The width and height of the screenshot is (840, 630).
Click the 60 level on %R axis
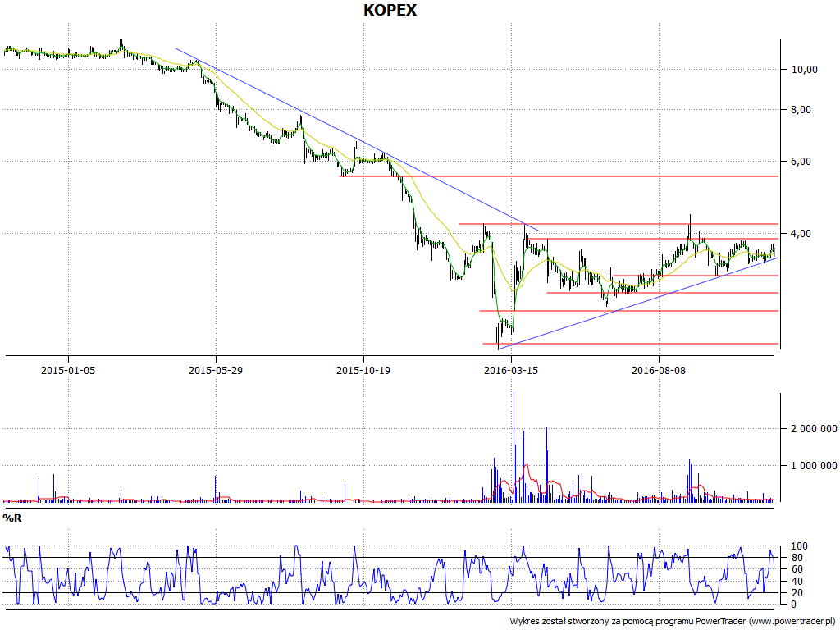click(x=797, y=569)
